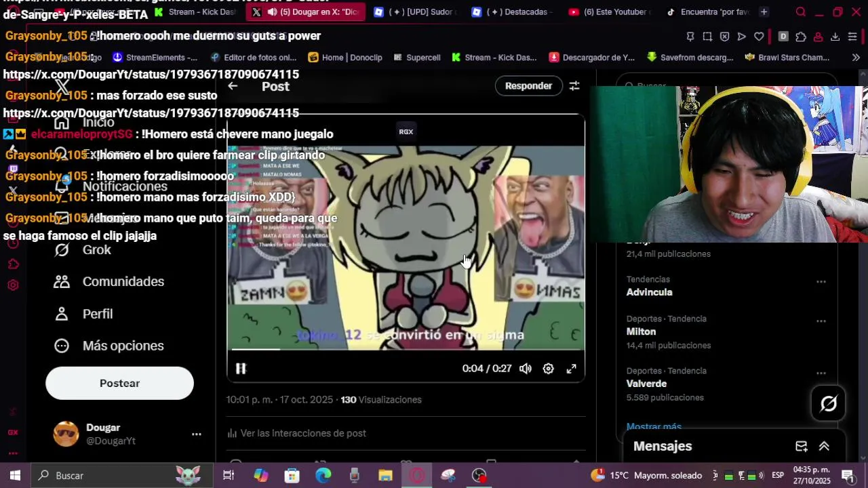
Task: Open the StreamElements bookmark
Action: click(155, 58)
